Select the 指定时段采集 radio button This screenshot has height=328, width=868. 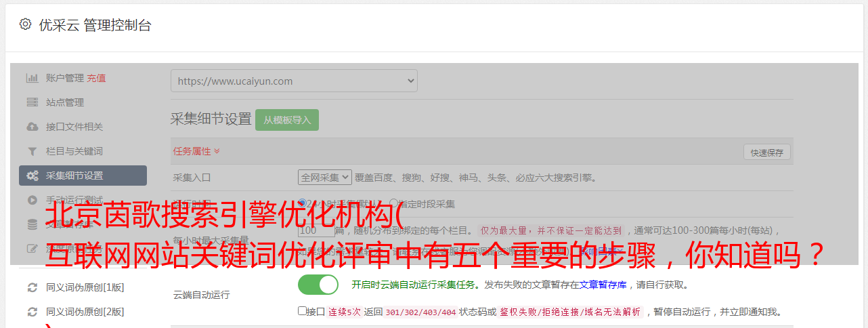[393, 203]
